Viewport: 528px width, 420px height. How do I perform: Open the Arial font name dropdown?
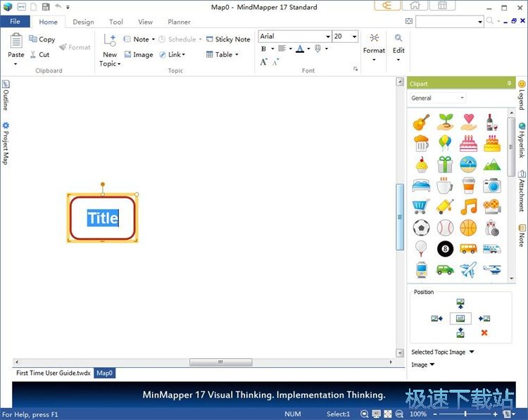[x=327, y=37]
